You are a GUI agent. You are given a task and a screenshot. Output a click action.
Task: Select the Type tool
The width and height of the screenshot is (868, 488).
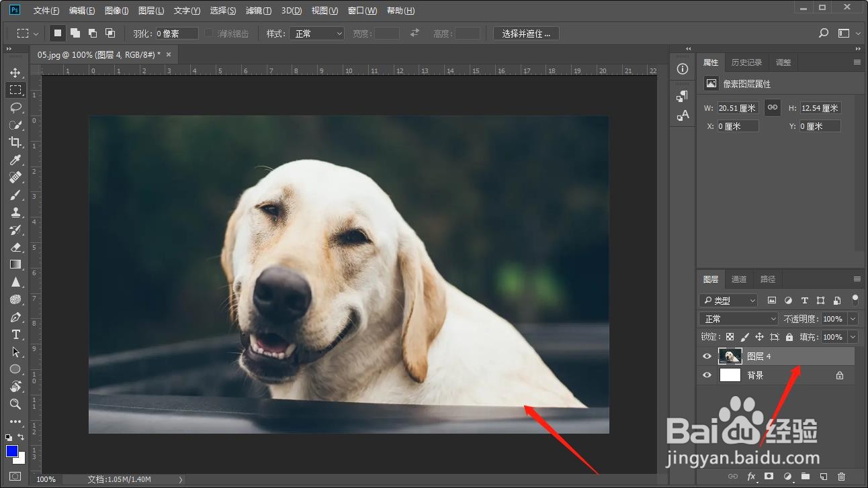click(x=15, y=334)
